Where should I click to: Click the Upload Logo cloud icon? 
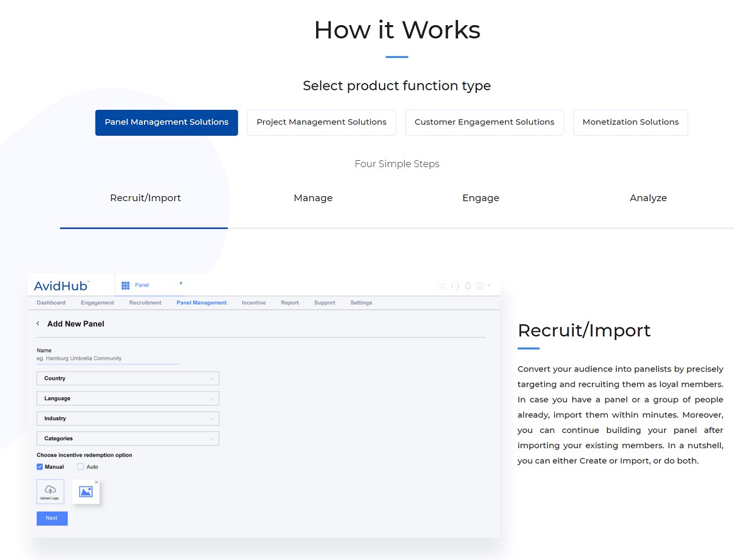(x=50, y=490)
